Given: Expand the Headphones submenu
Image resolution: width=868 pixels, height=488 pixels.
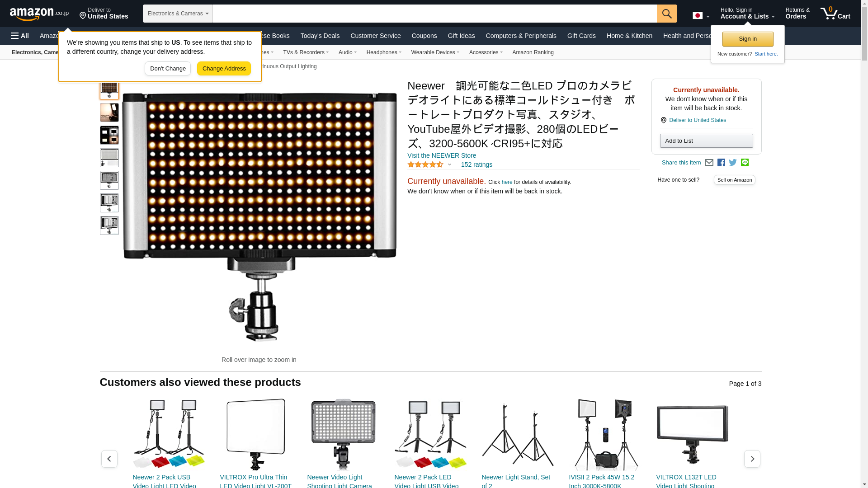Looking at the screenshot, I should click(383, 52).
